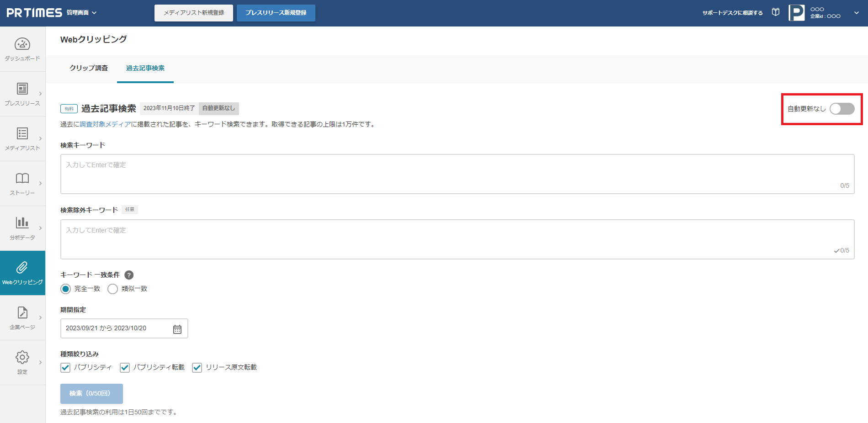Uncheck the パブリシティ checkbox
This screenshot has height=423, width=868.
65,368
